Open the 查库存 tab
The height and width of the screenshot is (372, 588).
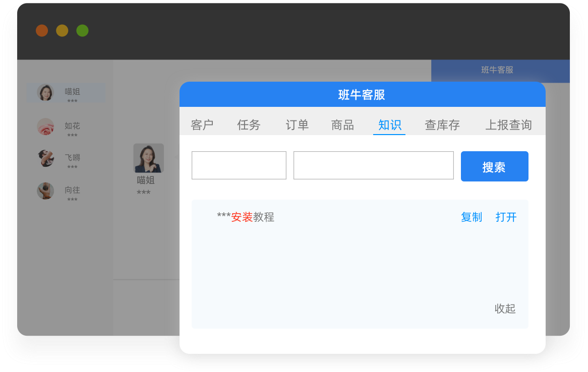tap(442, 125)
